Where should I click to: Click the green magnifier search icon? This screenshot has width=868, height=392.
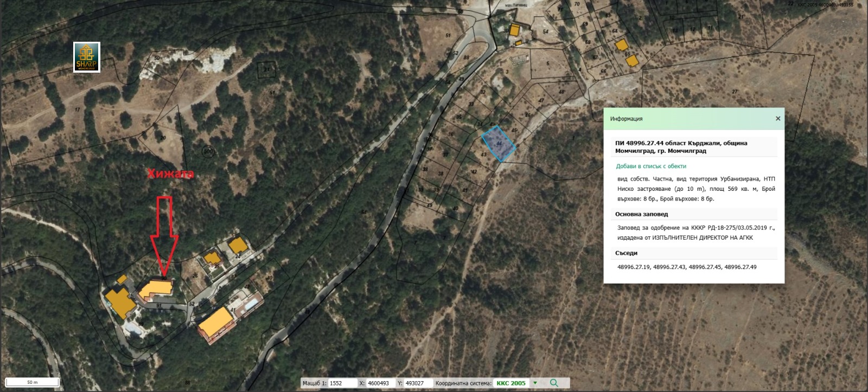coord(554,383)
